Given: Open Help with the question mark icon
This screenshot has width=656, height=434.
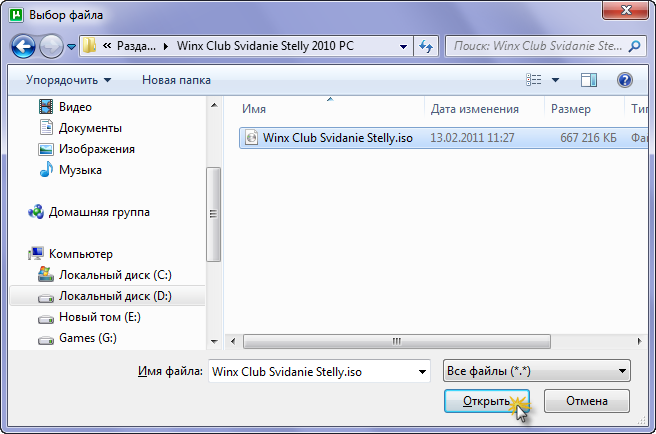Looking at the screenshot, I should 625,80.
